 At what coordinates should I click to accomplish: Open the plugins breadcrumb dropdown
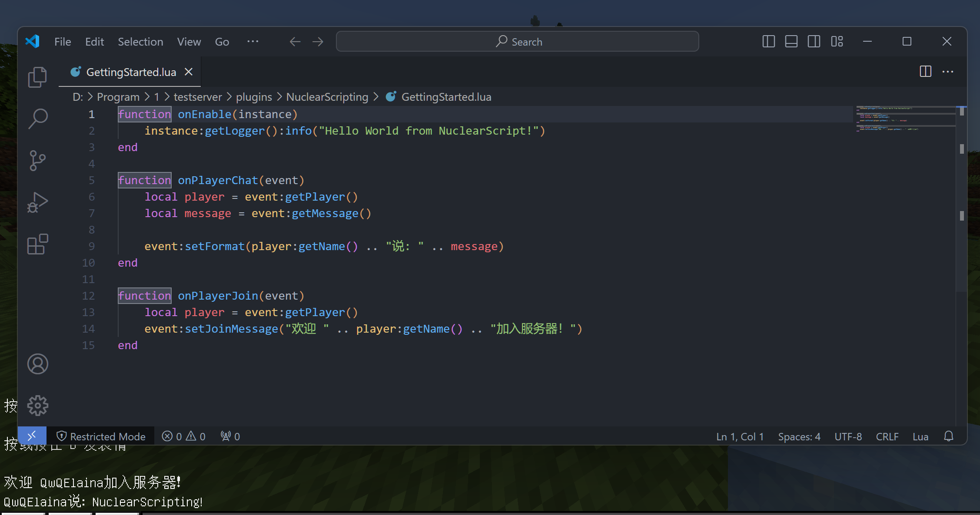(x=254, y=97)
